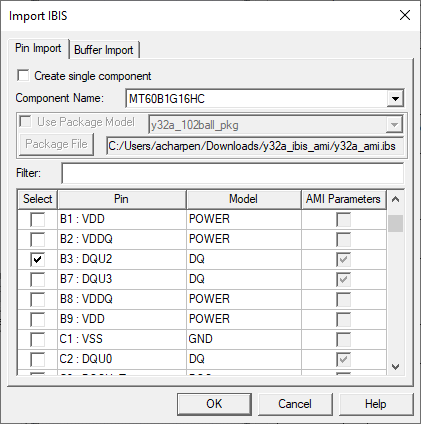This screenshot has height=424, width=421.
Task: Toggle AMI Parameters checkbox for B1 : VDD
Action: 343,219
